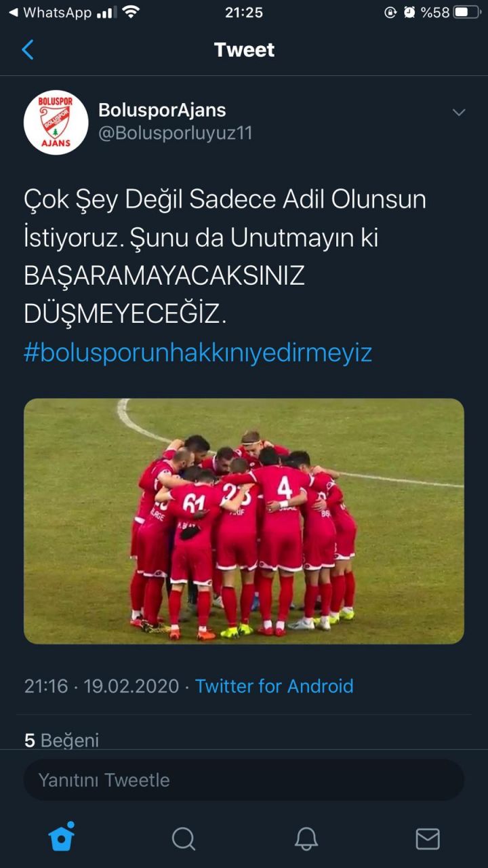Open the team huddle photo
Screen dimensions: 488x868
244,521
